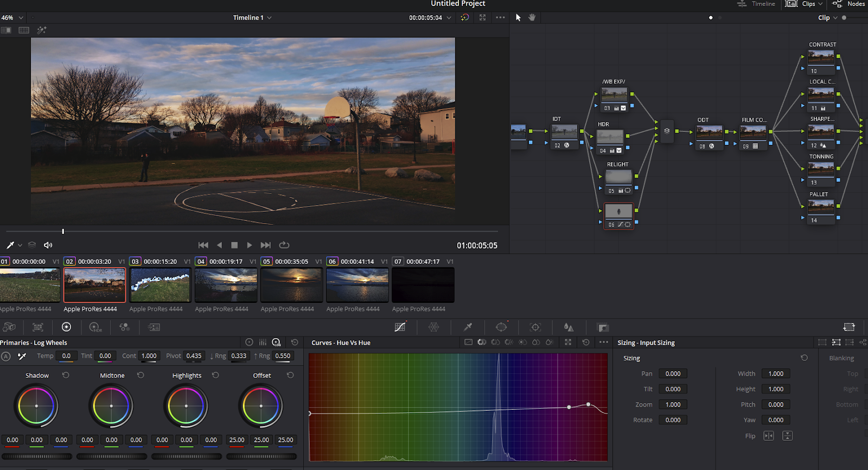868x470 pixels.
Task: Flip the image vertically
Action: coord(788,436)
